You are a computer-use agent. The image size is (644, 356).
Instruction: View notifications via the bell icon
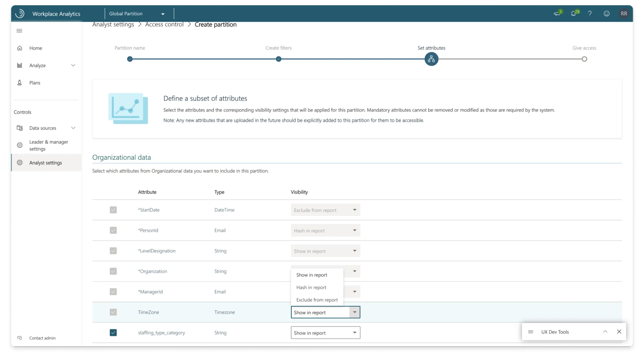(574, 14)
